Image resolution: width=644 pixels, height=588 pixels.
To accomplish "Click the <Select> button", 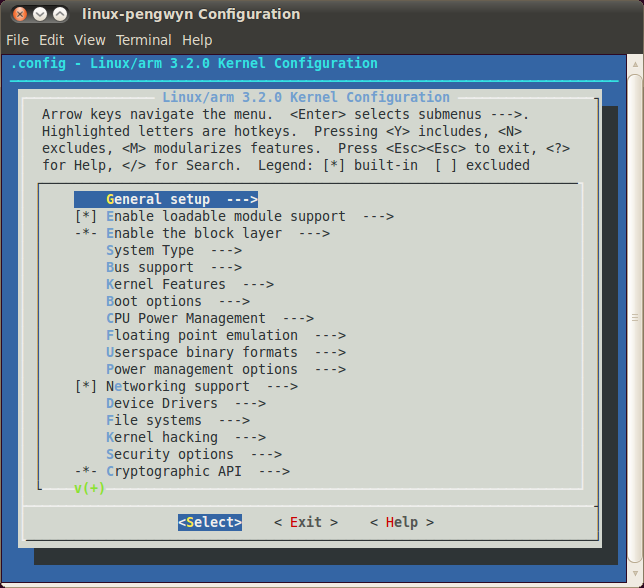I will (x=210, y=522).
